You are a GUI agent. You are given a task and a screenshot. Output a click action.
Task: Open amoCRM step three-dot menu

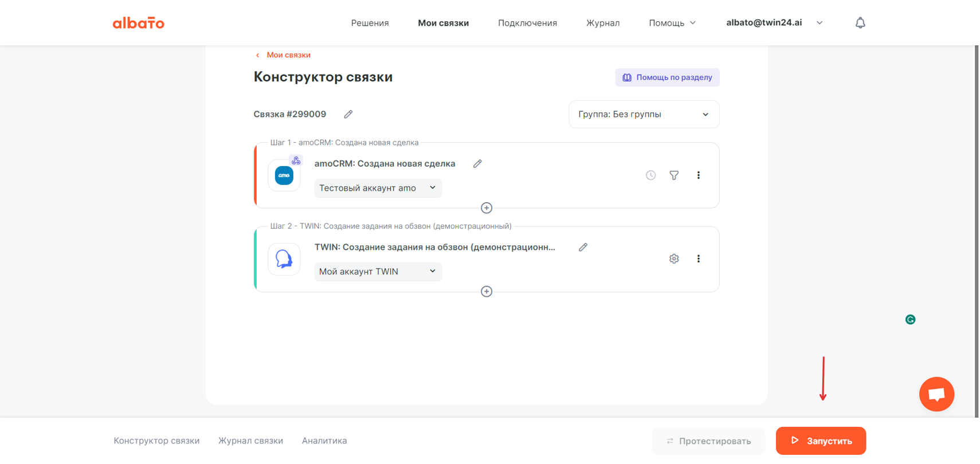click(698, 175)
